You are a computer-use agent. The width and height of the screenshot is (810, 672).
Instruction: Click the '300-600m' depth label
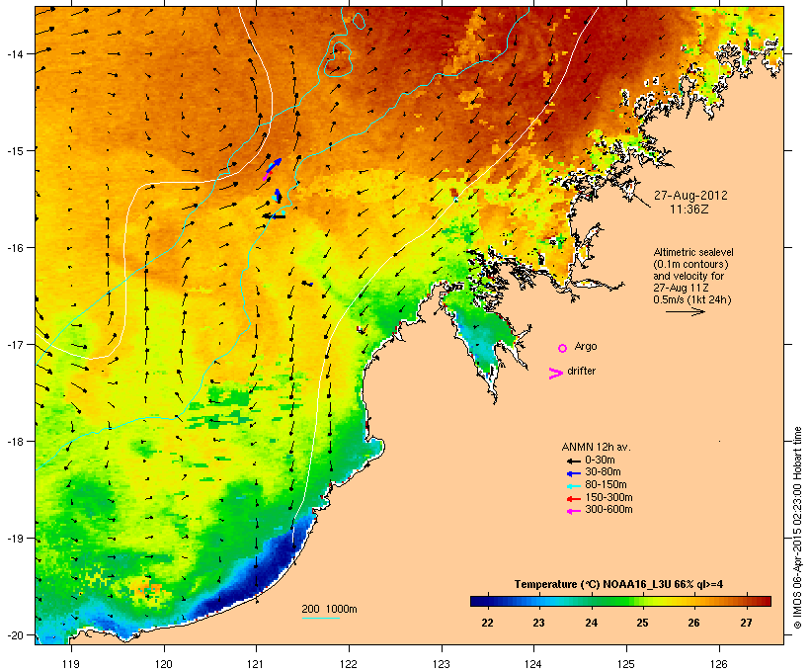click(x=608, y=510)
